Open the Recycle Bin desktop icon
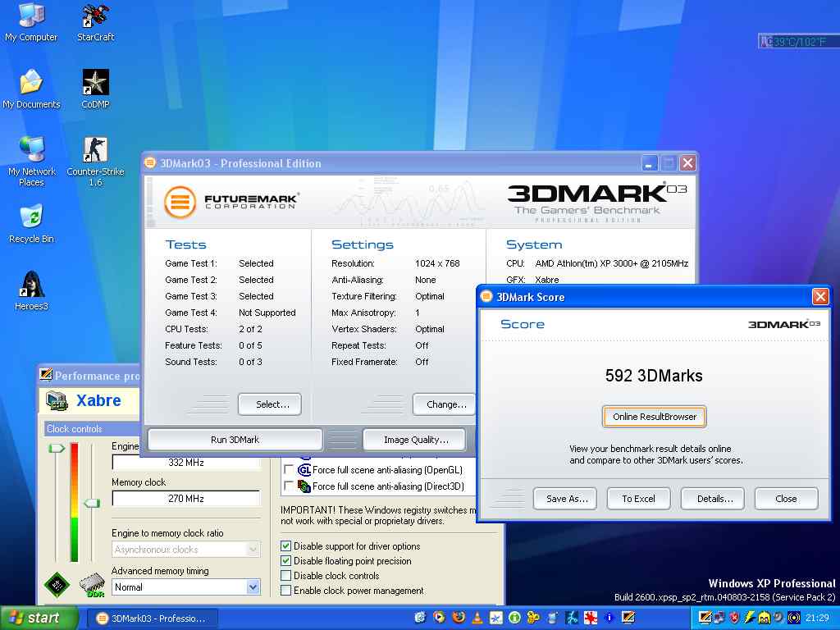 (x=32, y=223)
